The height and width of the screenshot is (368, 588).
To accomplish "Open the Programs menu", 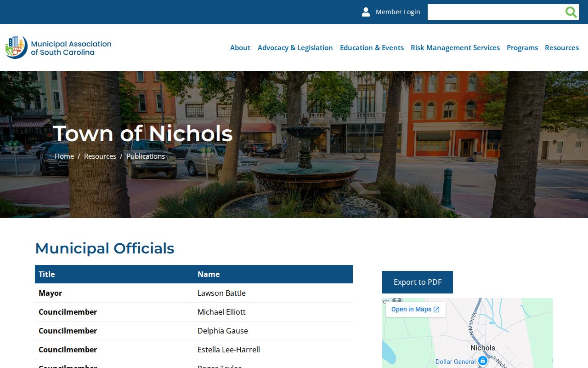I will (x=522, y=47).
